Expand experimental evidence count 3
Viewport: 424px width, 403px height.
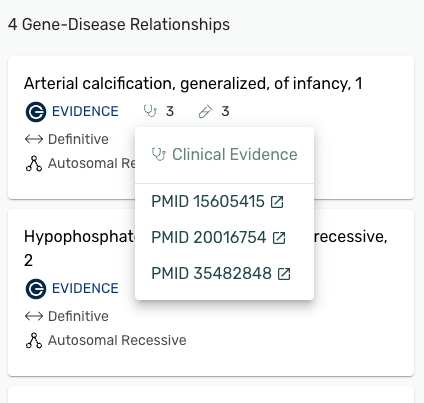coord(225,111)
